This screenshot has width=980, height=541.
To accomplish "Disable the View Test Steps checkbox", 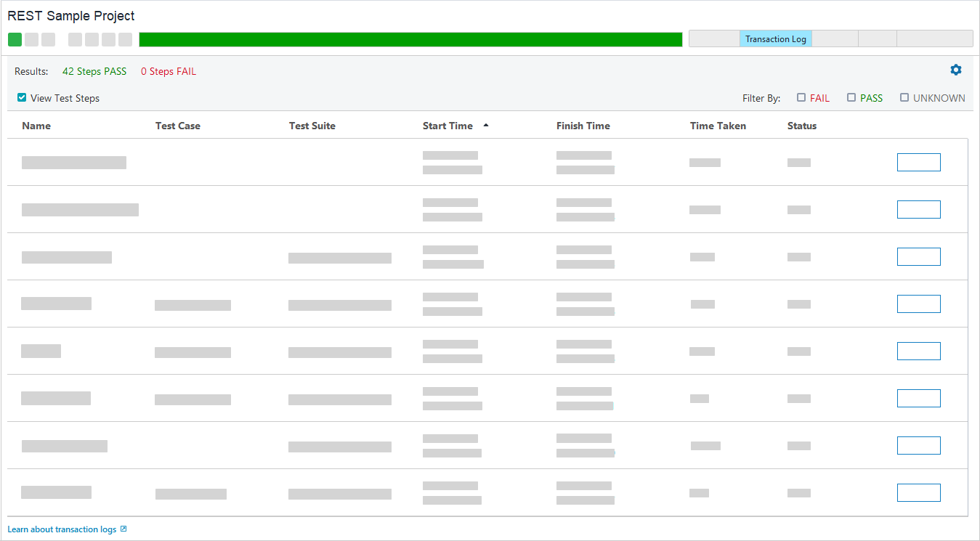I will [21, 97].
